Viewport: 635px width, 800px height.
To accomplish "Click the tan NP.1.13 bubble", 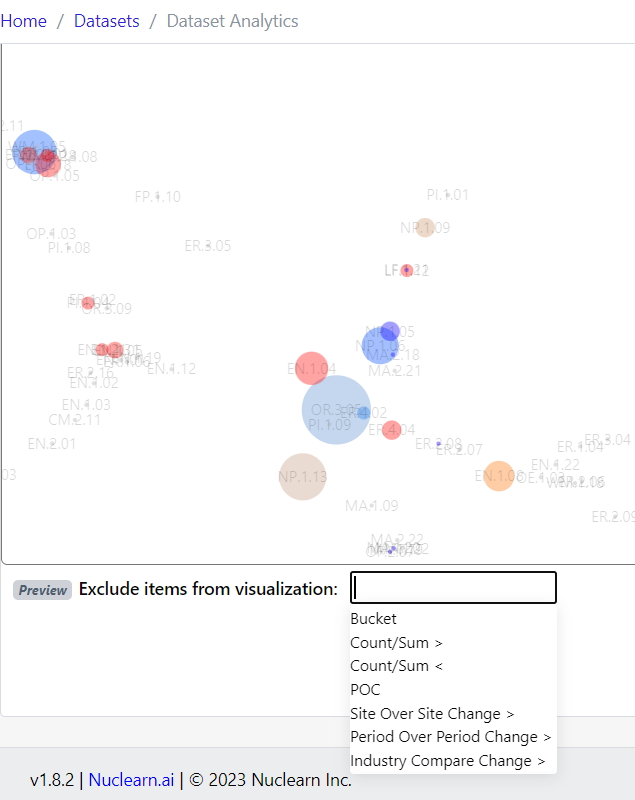I will (302, 477).
